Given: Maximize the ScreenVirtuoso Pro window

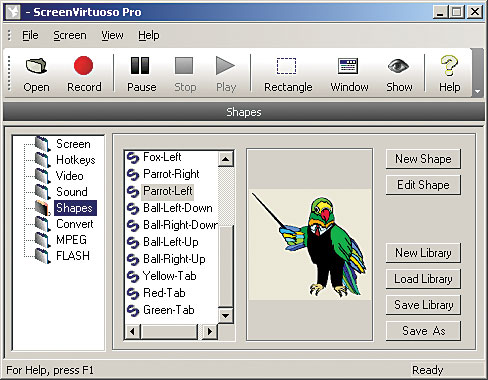Looking at the screenshot, I should click(x=457, y=12).
